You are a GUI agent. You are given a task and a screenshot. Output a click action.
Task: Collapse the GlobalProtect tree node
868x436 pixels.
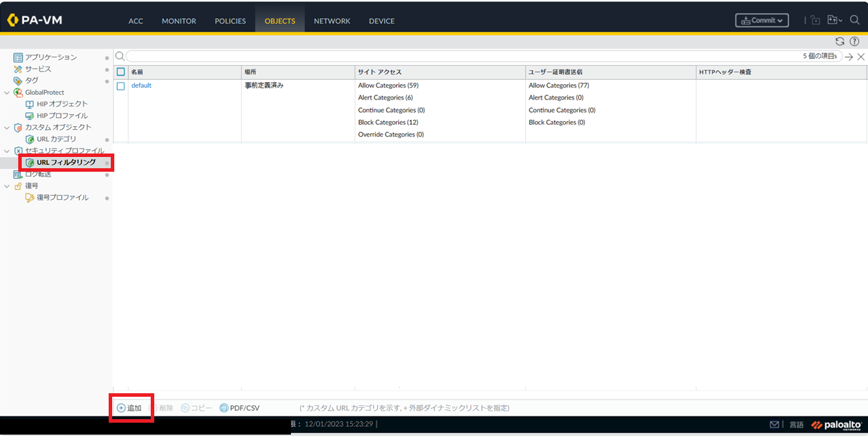pyautogui.click(x=7, y=93)
